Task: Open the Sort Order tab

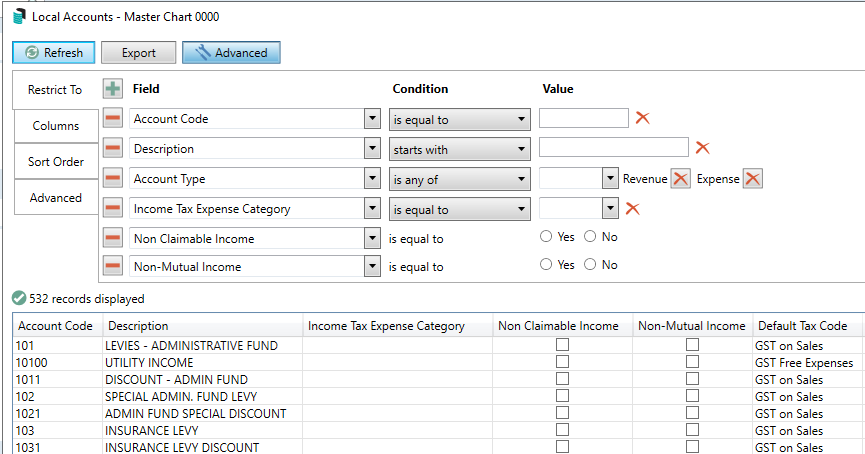Action: pyautogui.click(x=56, y=162)
